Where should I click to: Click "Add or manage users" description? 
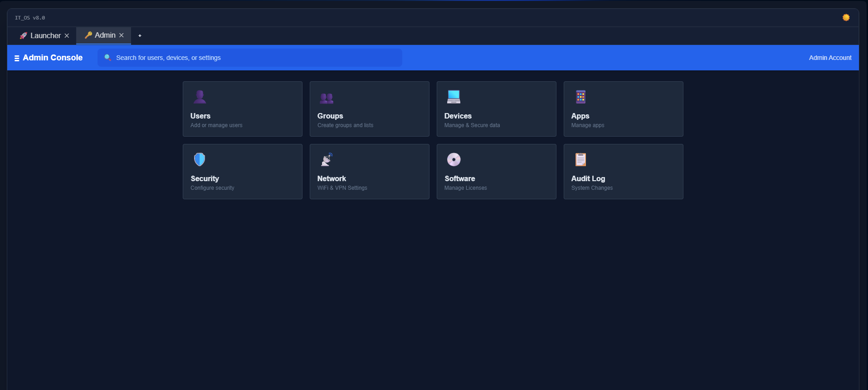click(x=216, y=125)
